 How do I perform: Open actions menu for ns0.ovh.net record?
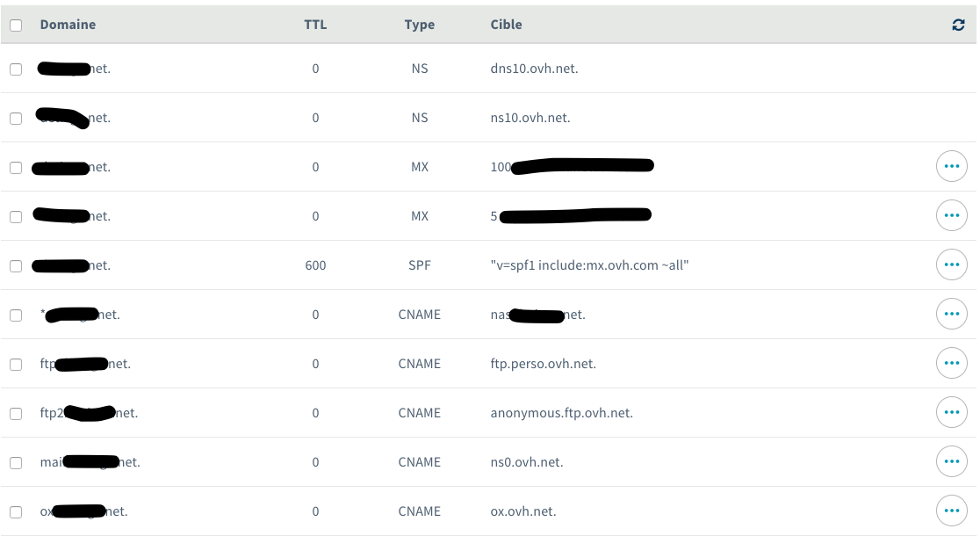pos(952,461)
